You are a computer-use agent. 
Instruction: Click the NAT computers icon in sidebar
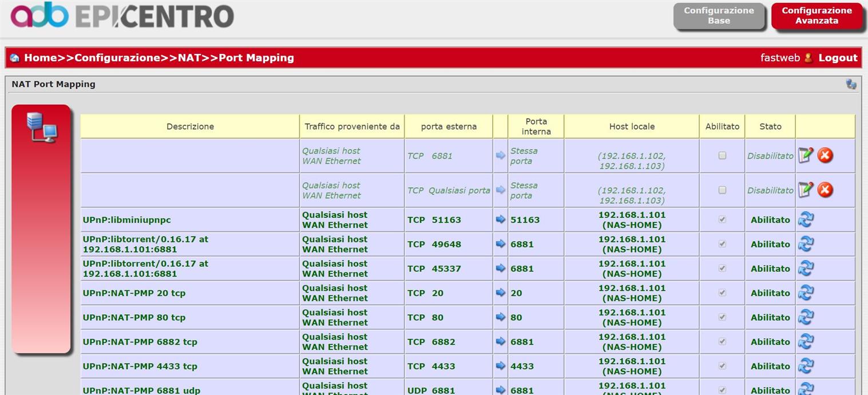(42, 127)
